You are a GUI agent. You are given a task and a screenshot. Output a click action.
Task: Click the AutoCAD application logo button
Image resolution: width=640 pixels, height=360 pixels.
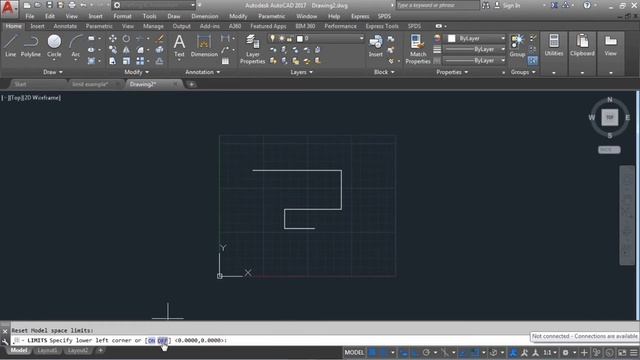(x=9, y=8)
